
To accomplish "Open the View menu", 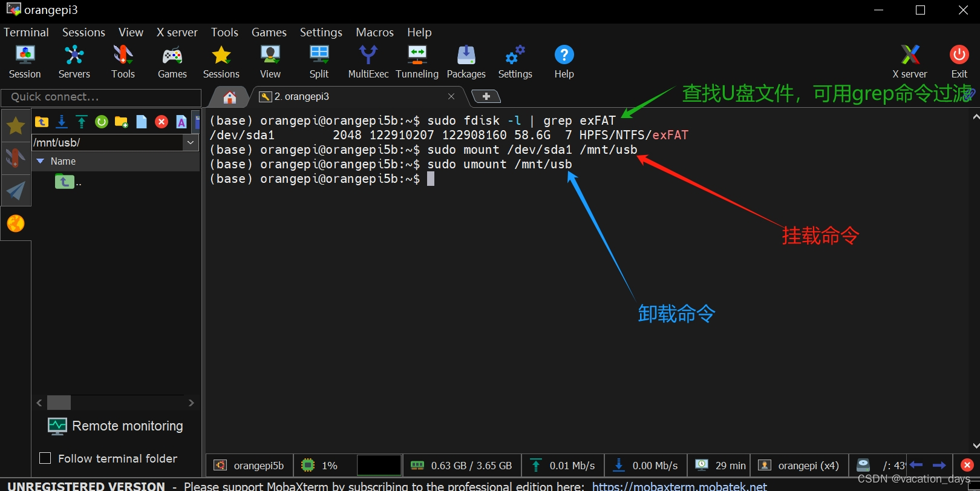I will [131, 32].
